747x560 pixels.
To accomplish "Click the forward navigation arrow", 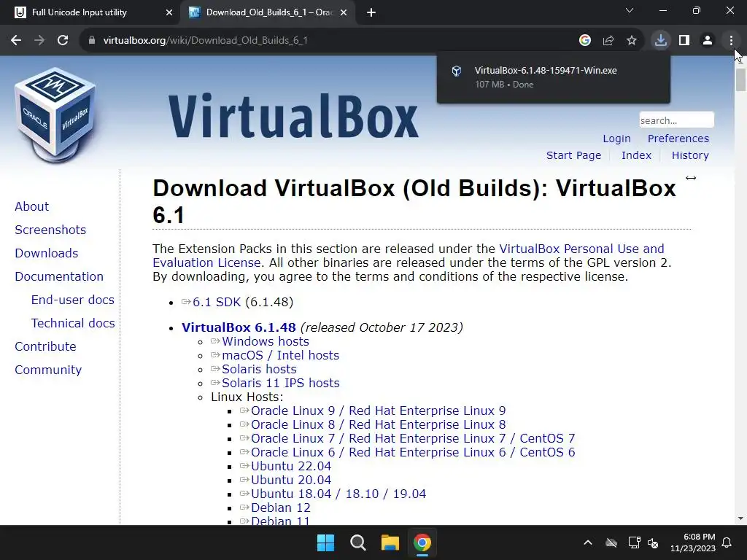I will pos(39,41).
